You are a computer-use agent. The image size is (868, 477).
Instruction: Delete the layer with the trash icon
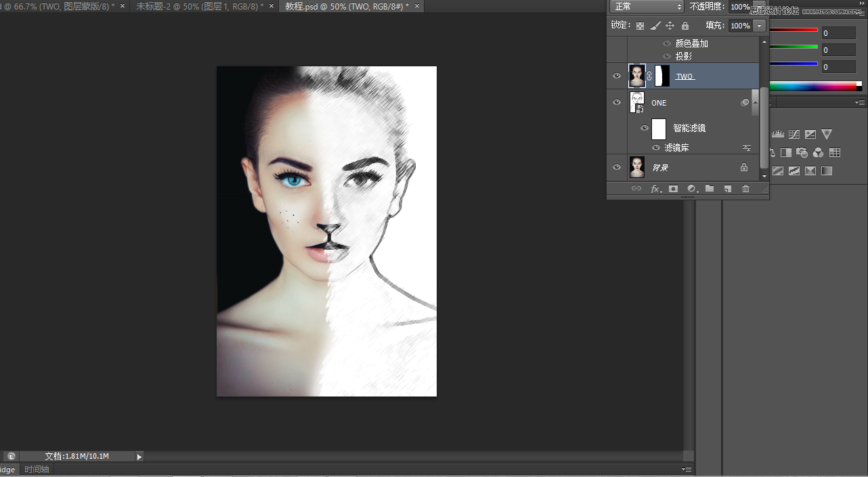(x=745, y=189)
